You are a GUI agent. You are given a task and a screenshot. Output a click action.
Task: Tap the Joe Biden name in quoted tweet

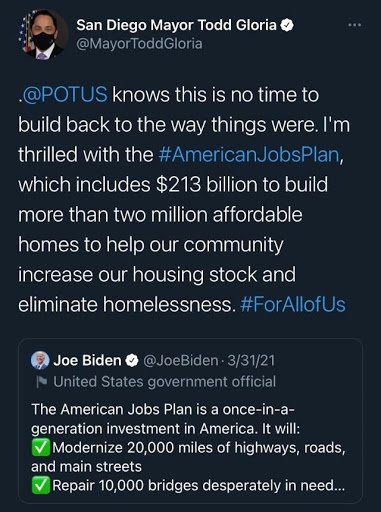click(87, 360)
